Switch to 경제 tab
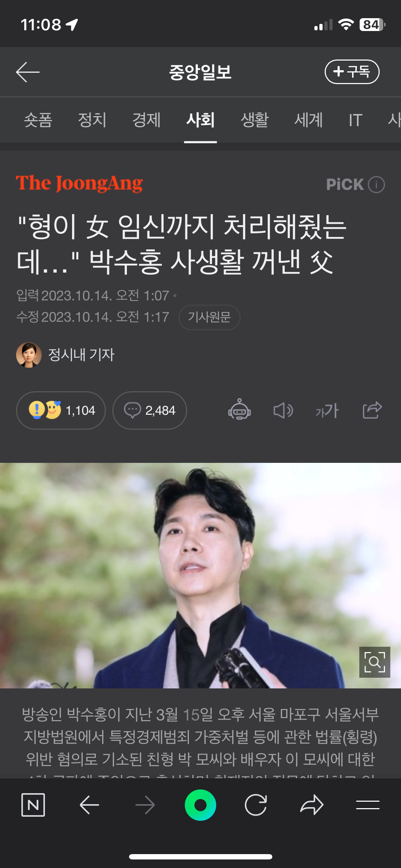 point(146,120)
